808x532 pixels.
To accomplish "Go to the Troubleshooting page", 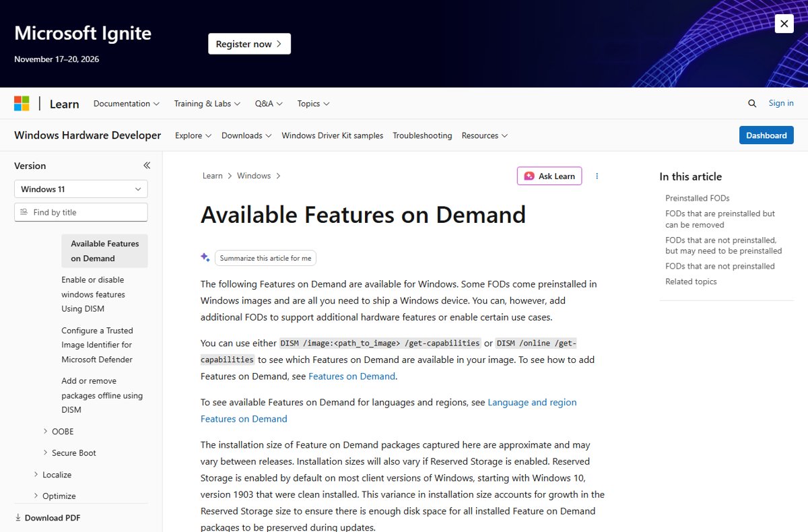I will click(422, 135).
